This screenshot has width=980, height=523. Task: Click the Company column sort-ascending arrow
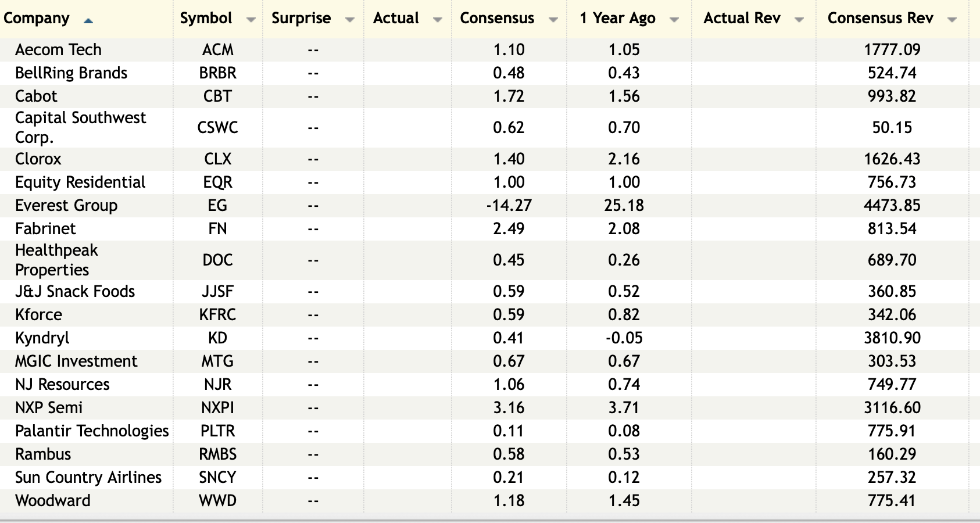(x=88, y=21)
